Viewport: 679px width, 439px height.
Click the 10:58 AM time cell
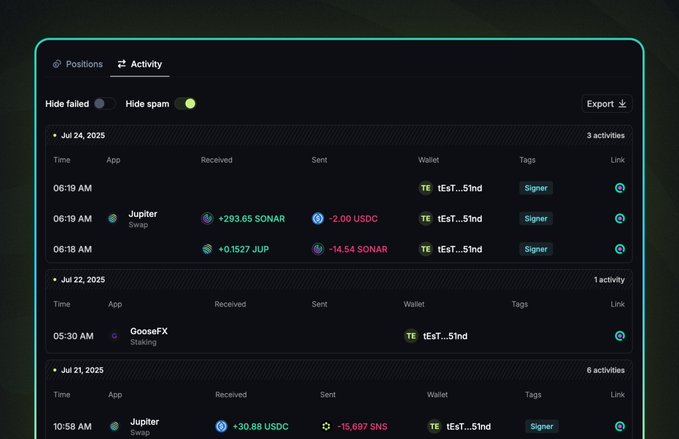[x=72, y=426]
